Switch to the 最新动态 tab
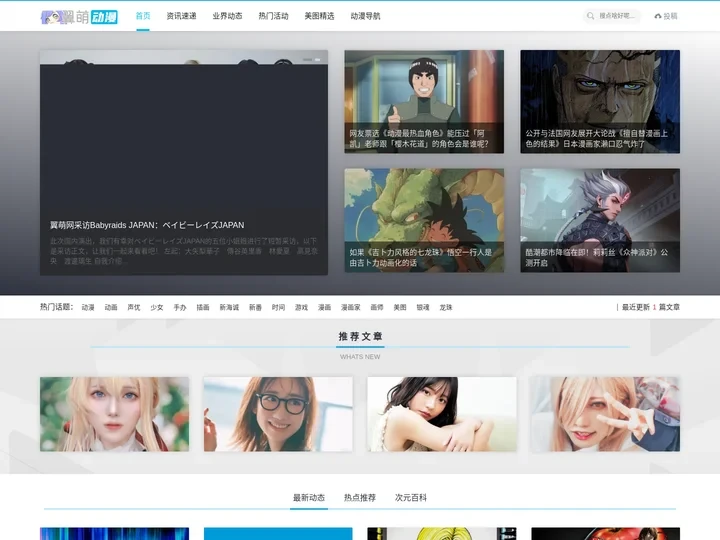Viewport: 720px width, 540px height. coord(309,498)
